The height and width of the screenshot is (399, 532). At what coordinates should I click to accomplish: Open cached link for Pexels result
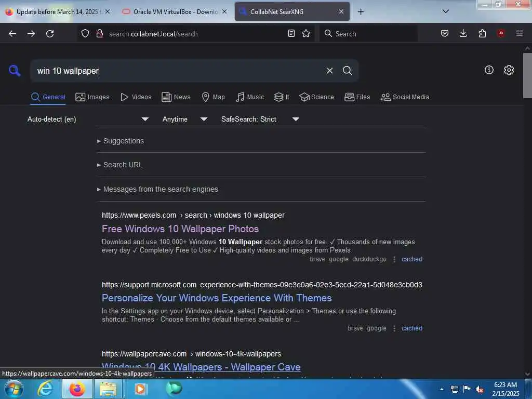coord(412,259)
